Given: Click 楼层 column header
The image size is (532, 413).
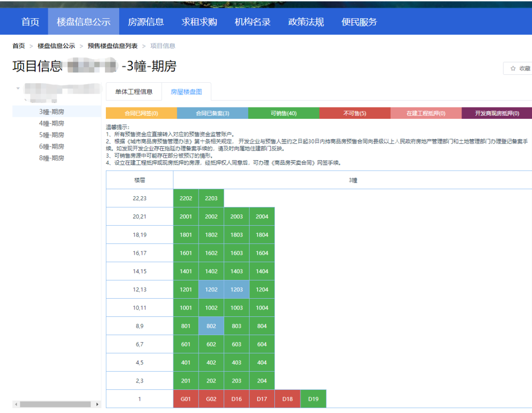Looking at the screenshot, I should [x=139, y=180].
